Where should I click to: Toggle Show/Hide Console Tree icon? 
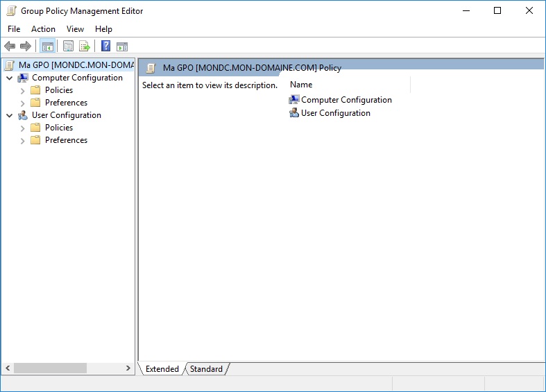(x=48, y=46)
